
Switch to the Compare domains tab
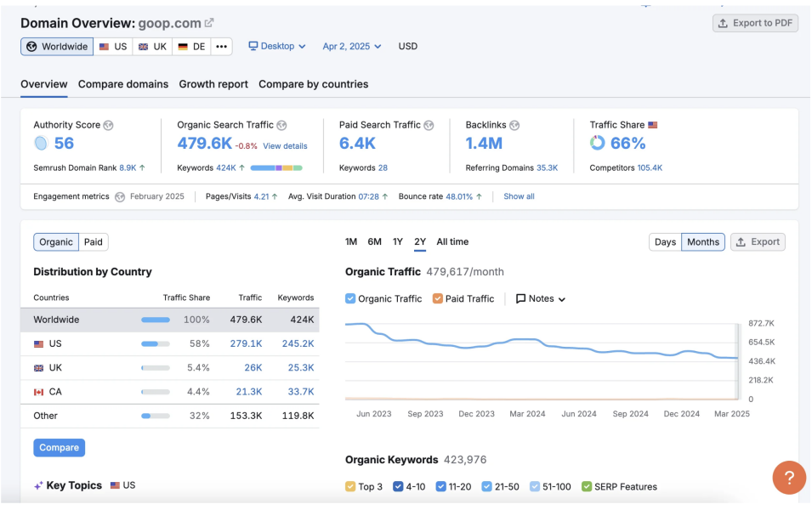coord(123,84)
